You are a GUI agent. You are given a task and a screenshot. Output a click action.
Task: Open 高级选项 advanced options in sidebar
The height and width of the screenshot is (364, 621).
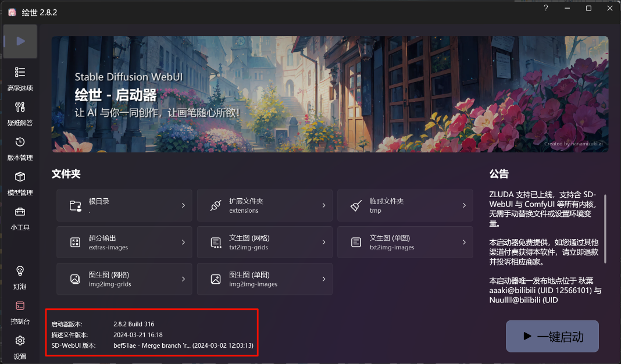click(x=20, y=79)
